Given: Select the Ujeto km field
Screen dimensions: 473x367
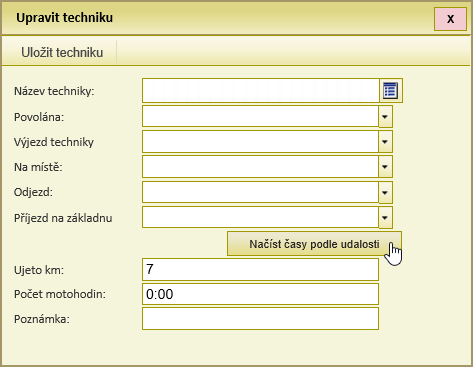Looking at the screenshot, I should click(260, 269).
